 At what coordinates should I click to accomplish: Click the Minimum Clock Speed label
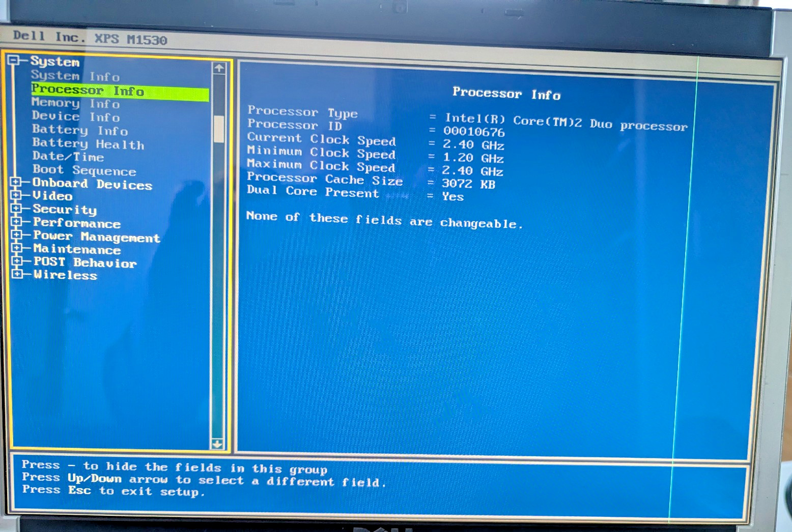(321, 152)
